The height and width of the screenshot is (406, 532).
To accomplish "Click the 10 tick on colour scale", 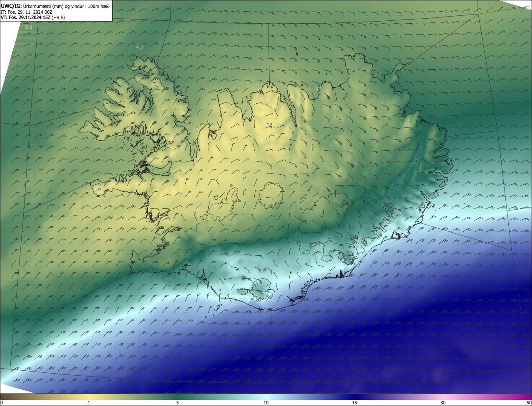I will 266,403.
